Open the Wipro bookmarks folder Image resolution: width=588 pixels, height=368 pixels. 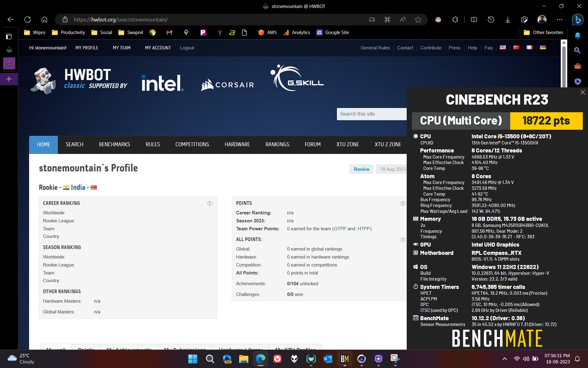click(x=35, y=33)
